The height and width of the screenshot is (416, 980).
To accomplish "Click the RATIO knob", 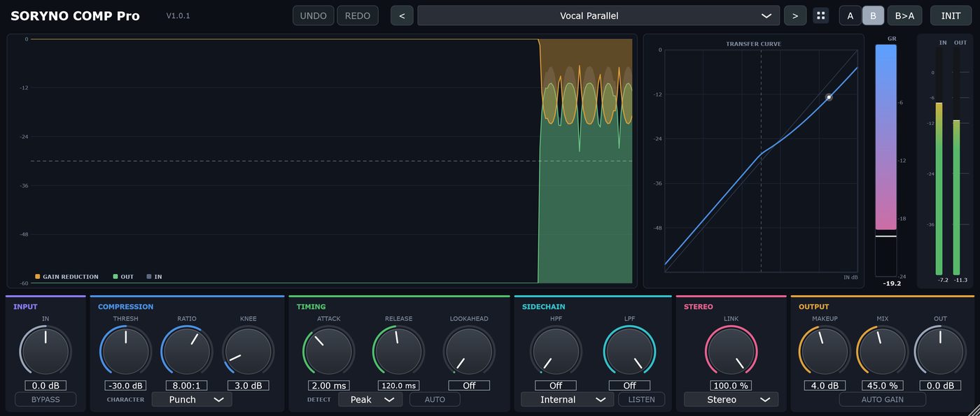I will pyautogui.click(x=187, y=351).
